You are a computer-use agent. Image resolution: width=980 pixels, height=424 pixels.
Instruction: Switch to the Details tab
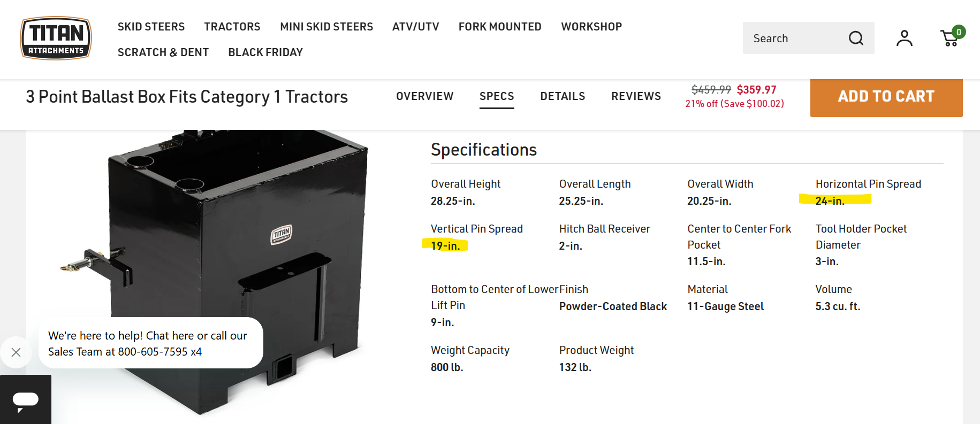[x=562, y=96]
